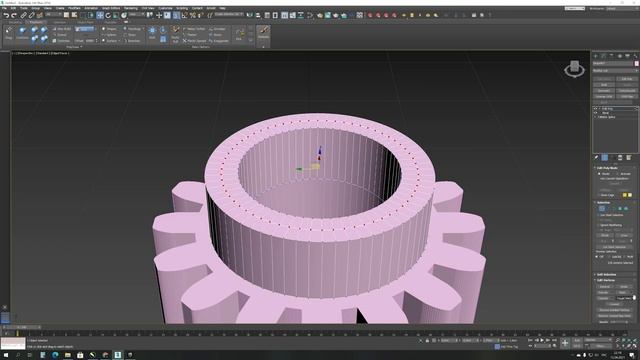Click Remove modifier from stack trash icon
640x360 pixels.
(x=620, y=157)
